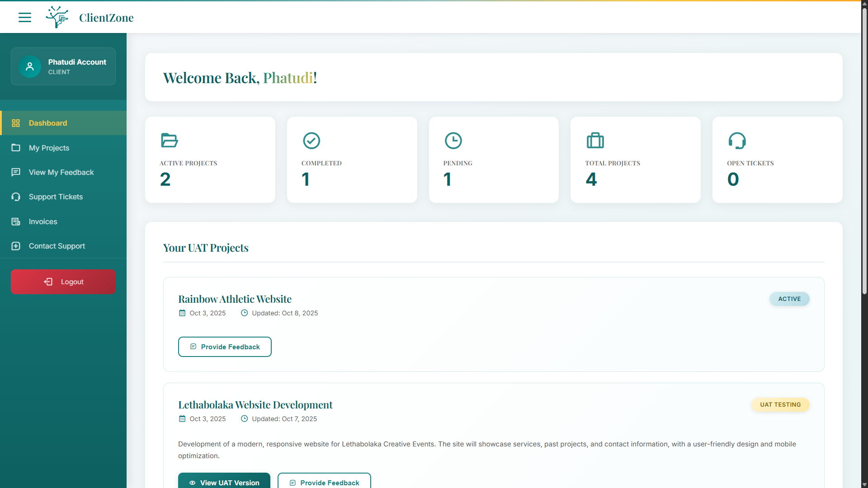Click Provide Feedback for Rainbow Athletic Website

pos(225,347)
